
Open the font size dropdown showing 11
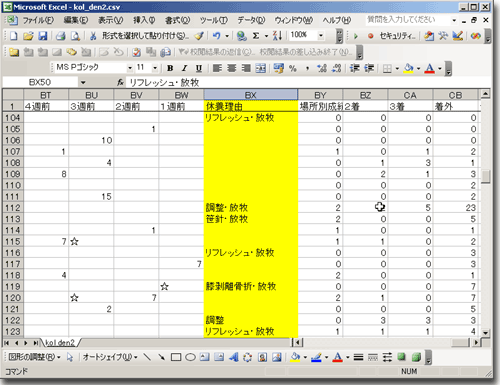tap(155, 68)
